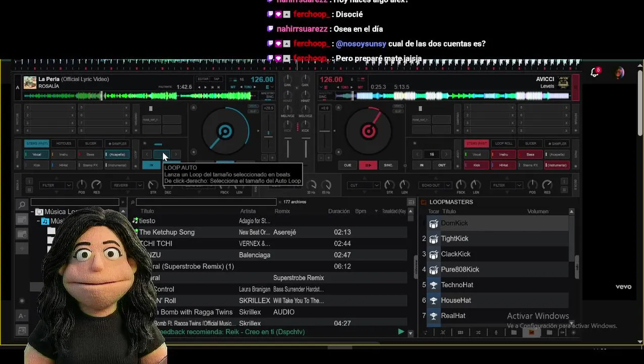Select SLICER pad tab right deck
The image size is (644, 364).
tap(530, 144)
